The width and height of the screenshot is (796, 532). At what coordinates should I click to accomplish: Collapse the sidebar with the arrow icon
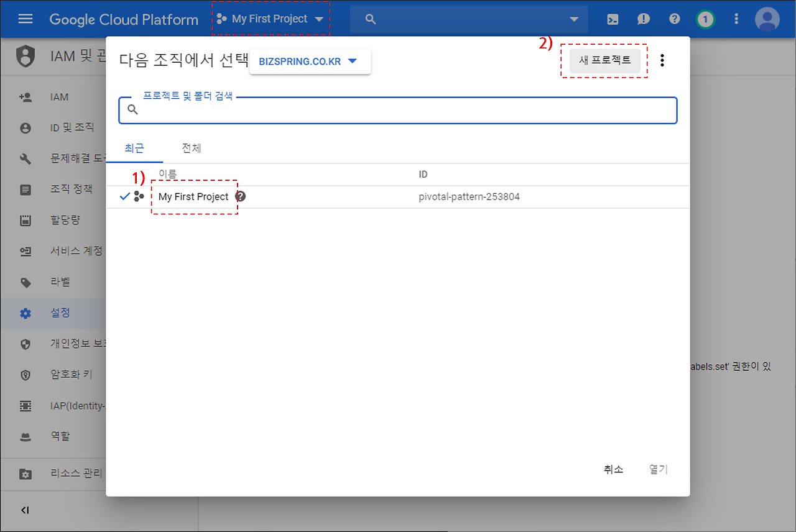25,510
